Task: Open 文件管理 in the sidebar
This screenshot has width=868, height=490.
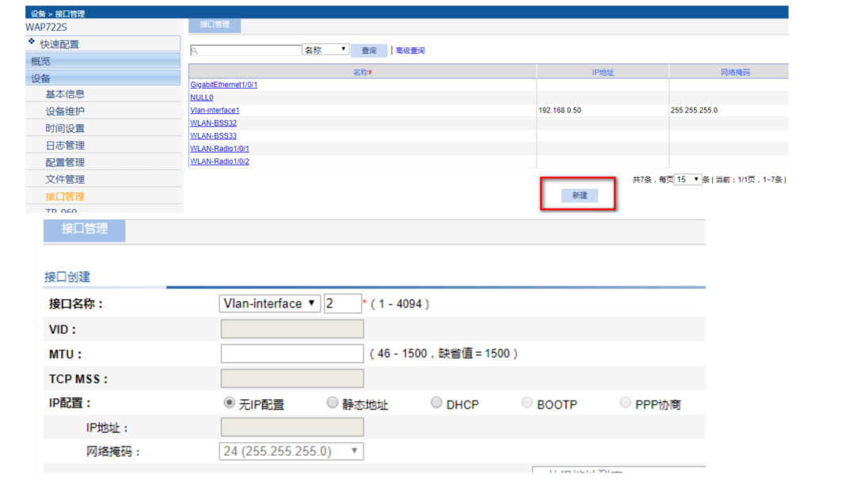Action: click(x=65, y=180)
